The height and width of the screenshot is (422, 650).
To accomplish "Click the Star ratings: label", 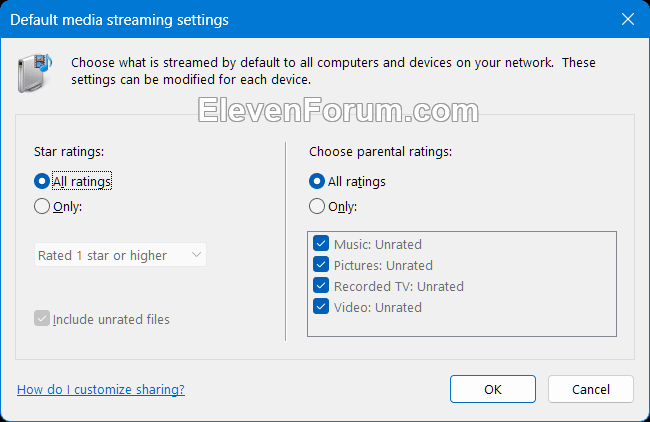I will tap(69, 152).
